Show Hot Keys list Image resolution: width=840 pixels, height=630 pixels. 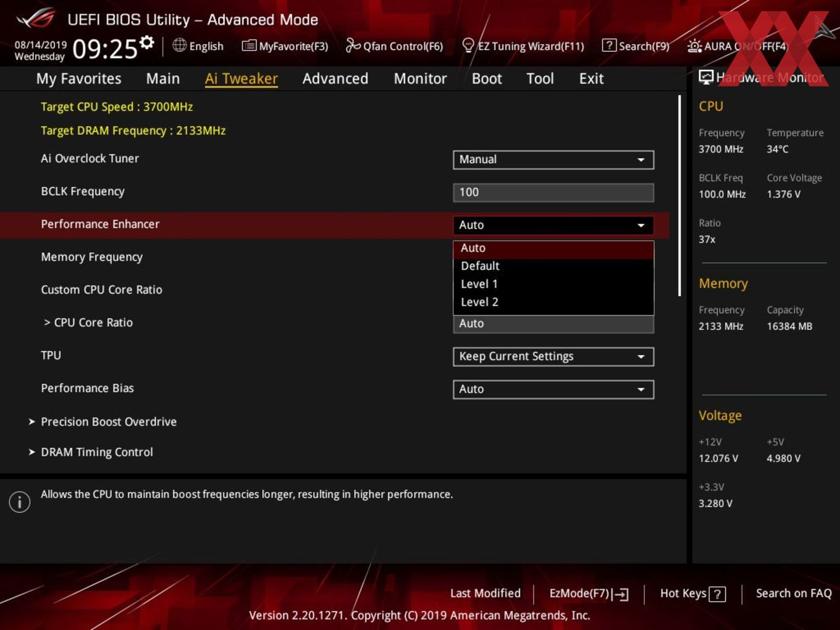(x=692, y=594)
